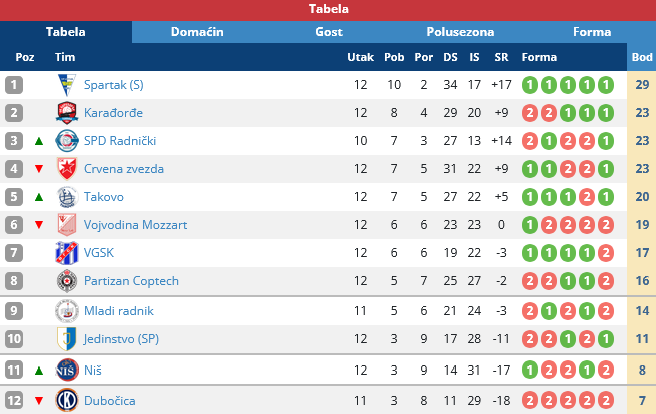Click the Takovo team logo

coord(66,197)
